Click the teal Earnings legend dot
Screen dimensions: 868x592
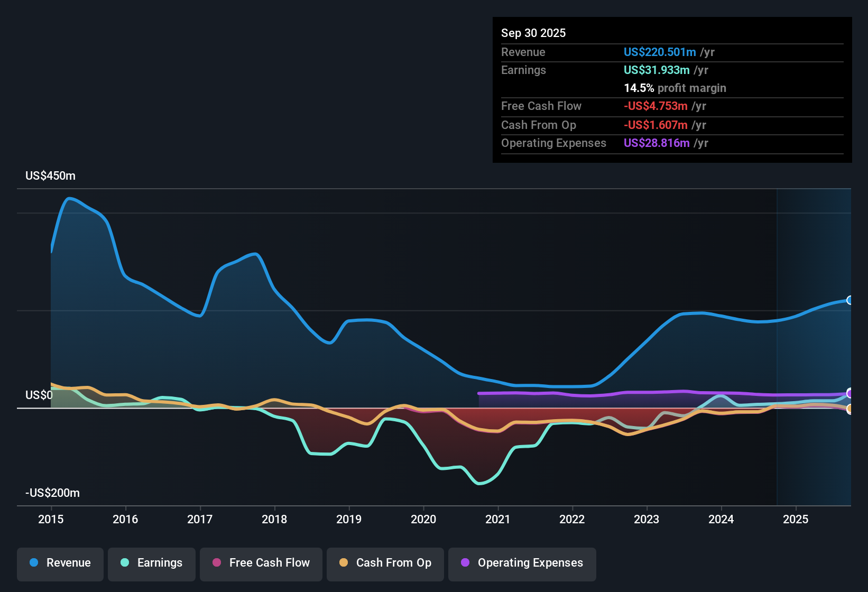point(125,563)
